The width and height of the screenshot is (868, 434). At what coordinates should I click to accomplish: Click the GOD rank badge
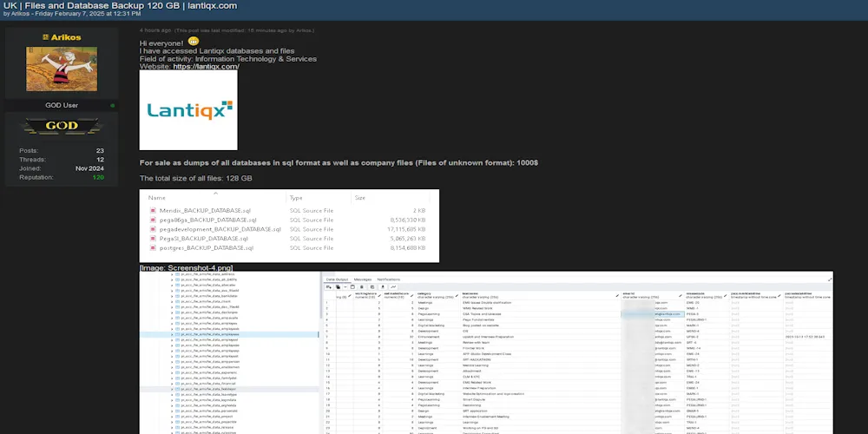(62, 126)
